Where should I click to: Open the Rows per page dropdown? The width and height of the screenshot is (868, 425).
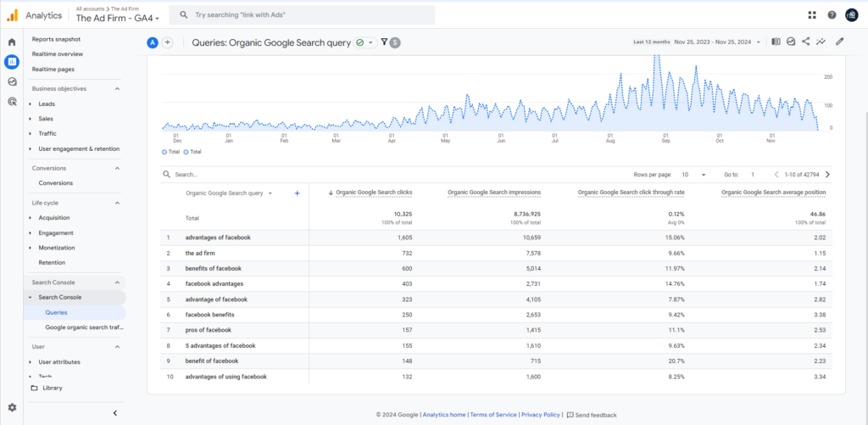(x=693, y=175)
